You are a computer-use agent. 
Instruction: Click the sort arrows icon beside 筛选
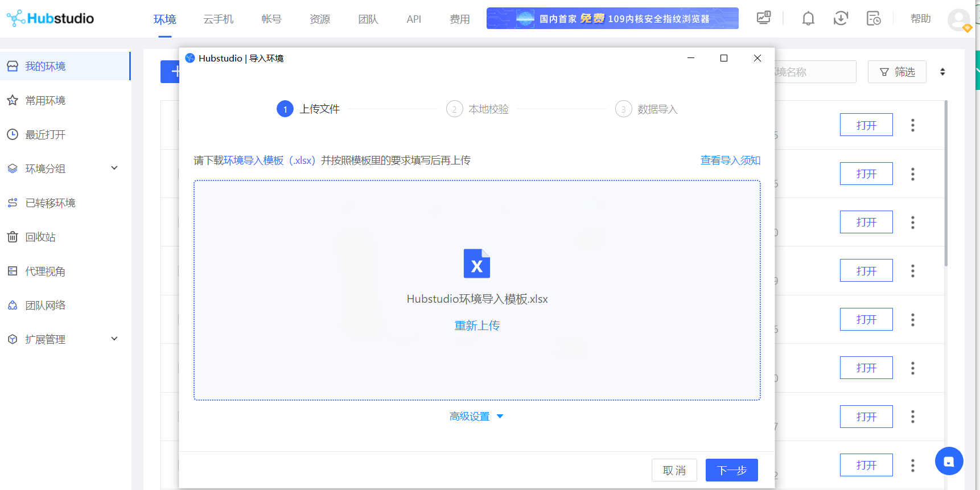942,72
